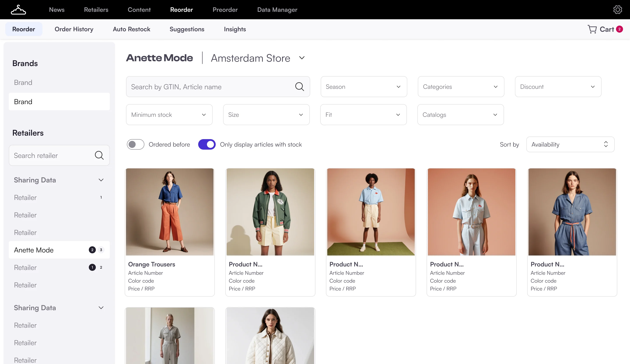
Task: Open the Season dropdown
Action: [364, 87]
